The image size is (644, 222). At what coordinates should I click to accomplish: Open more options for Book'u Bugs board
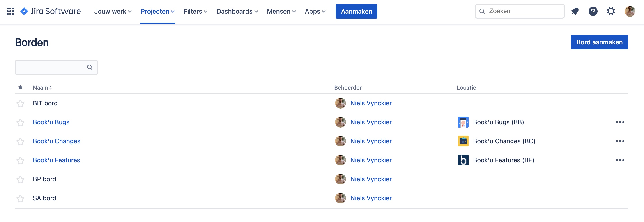(x=620, y=122)
